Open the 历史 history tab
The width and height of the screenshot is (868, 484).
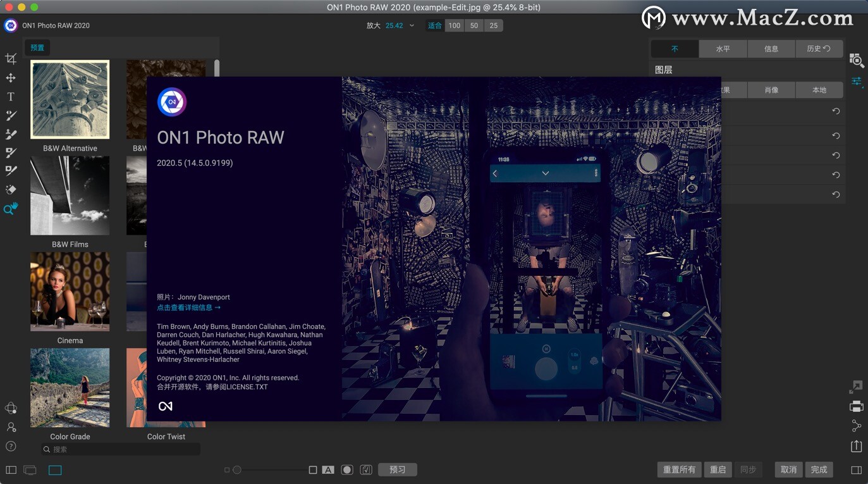click(819, 49)
